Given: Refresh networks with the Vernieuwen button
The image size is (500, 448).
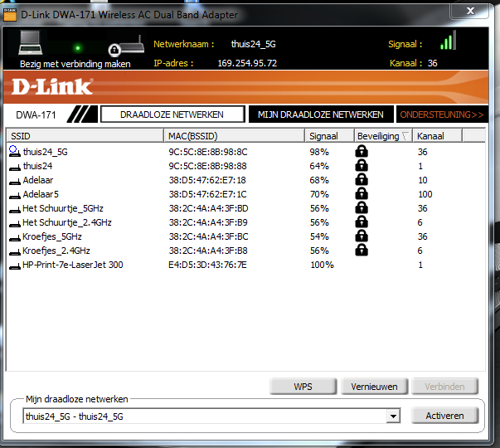Looking at the screenshot, I should 374,387.
